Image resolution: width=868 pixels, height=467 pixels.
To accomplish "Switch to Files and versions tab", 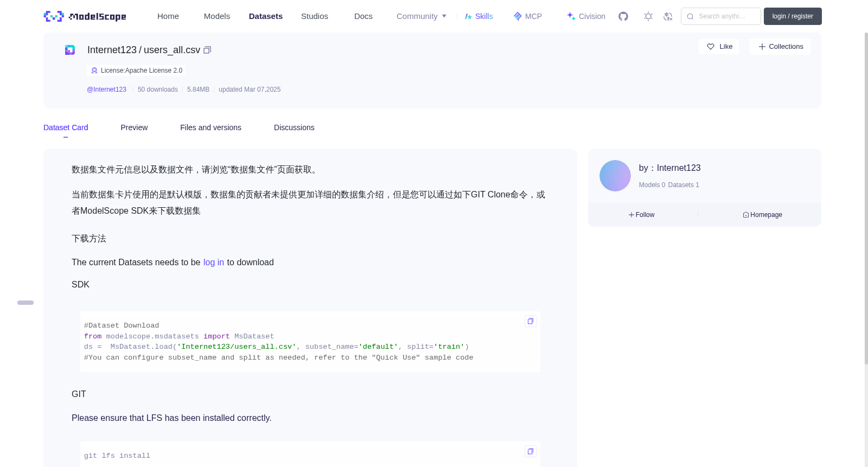I will tap(210, 127).
